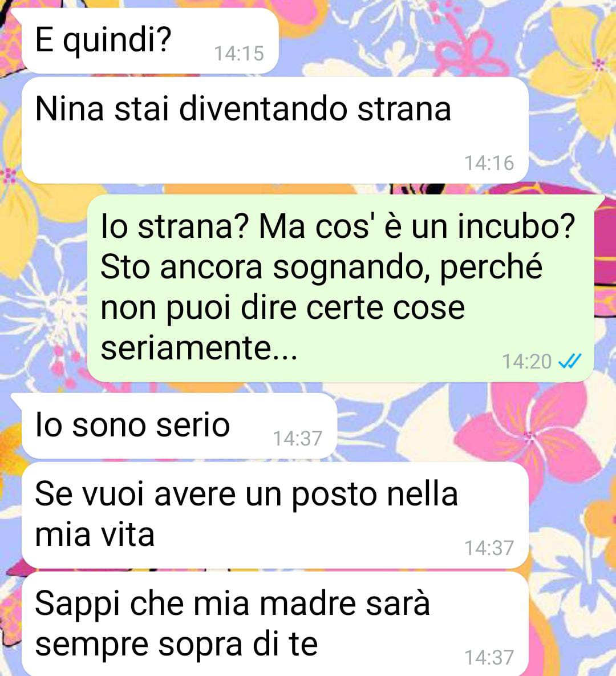The height and width of the screenshot is (676, 616).
Task: Click the 14:20 timestamp on the green bubble
Action: [527, 361]
